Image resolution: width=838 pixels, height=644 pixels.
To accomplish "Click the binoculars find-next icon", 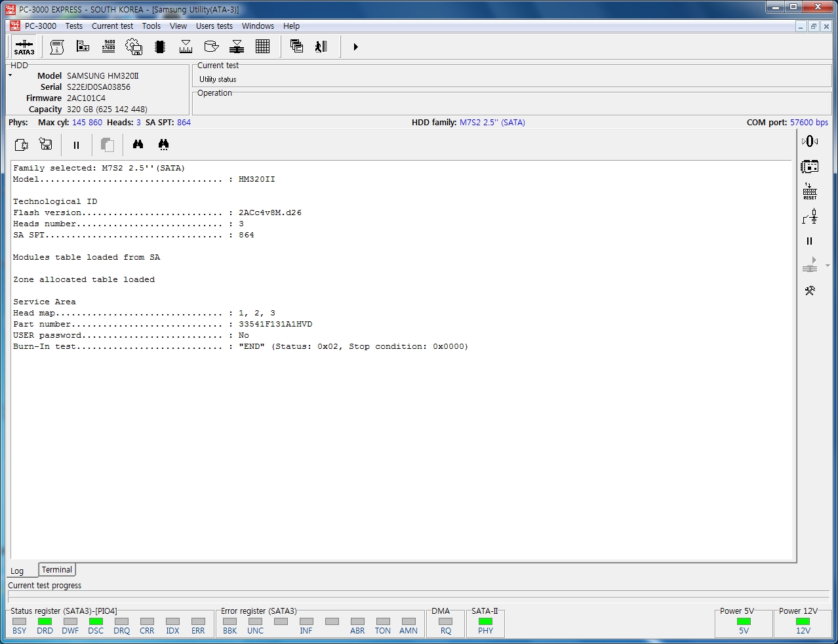I will click(x=163, y=144).
